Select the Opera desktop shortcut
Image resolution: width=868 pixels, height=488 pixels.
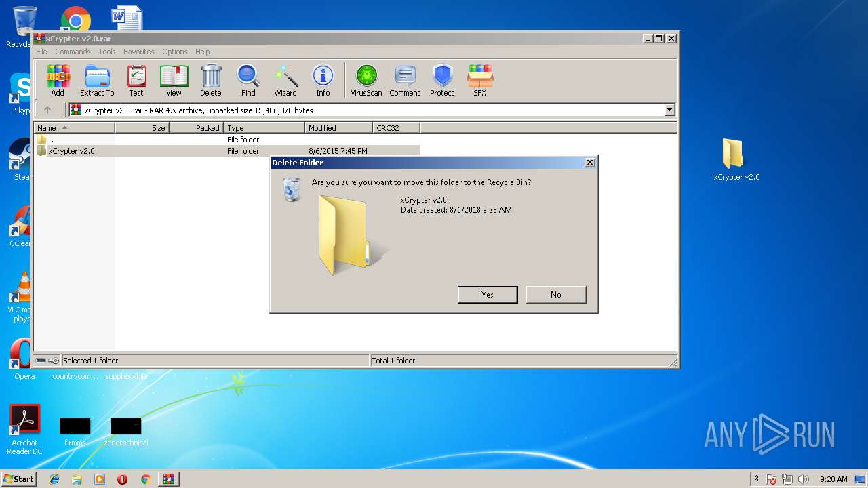23,359
